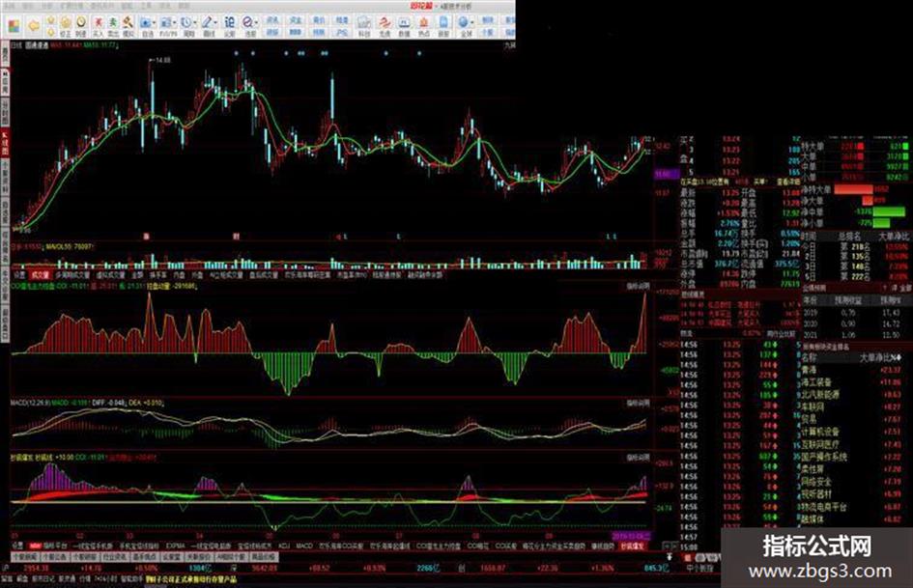
Task: Select 计算机设备 in the sector ranking list
Action: tap(820, 432)
